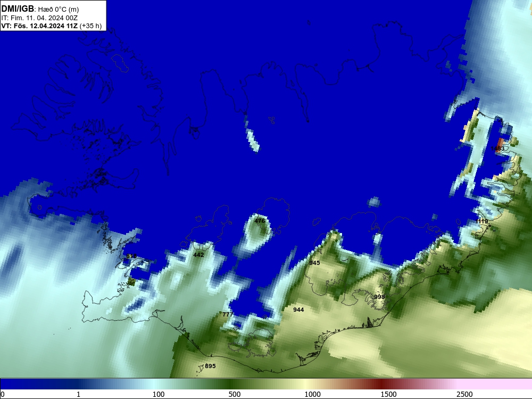Click the map value 945
Screen dimensions: 532x399
(x=314, y=263)
